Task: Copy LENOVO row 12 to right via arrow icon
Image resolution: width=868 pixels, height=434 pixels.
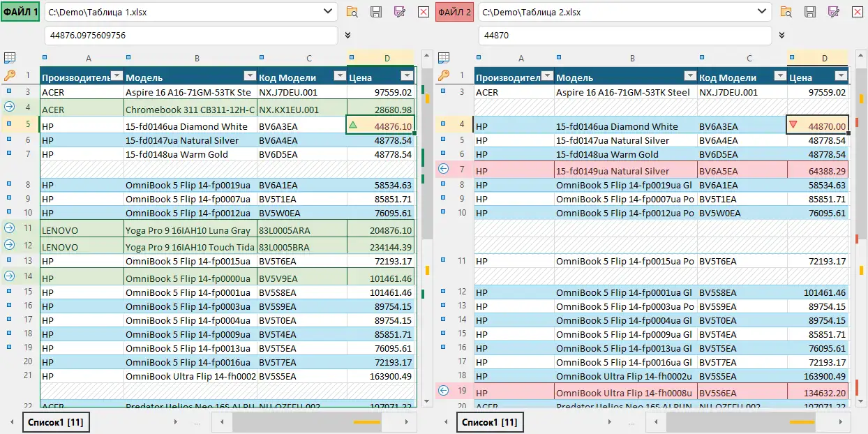Action: 10,245
